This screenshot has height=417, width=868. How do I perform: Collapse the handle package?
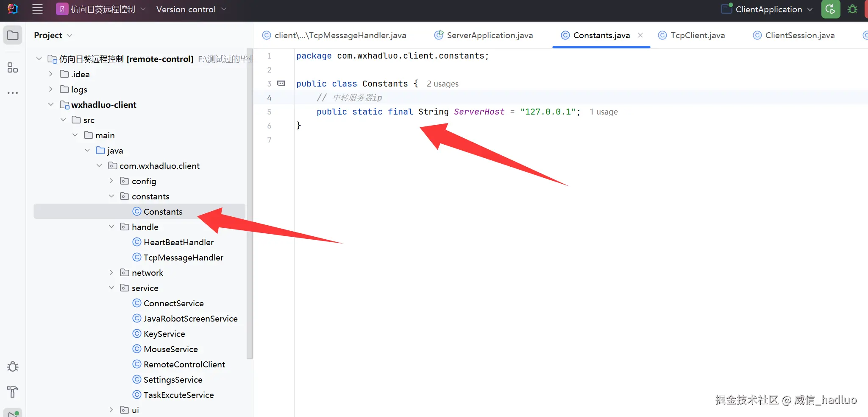(111, 227)
